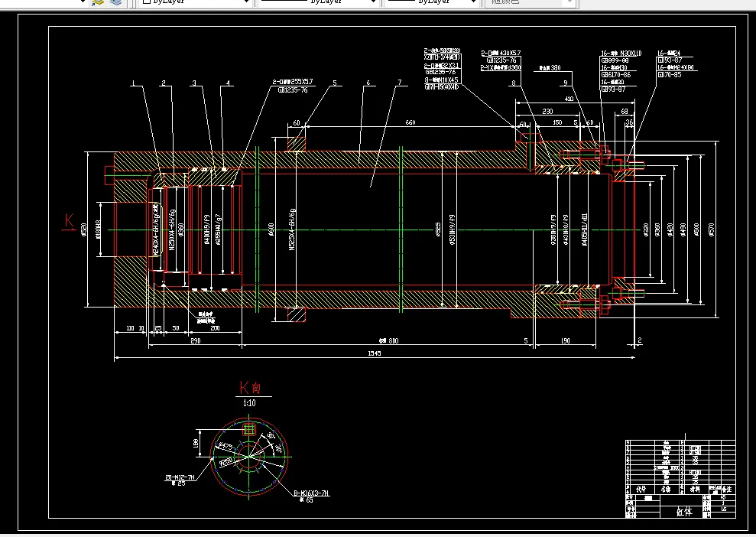Select the M525X4-6H/6g thread dimension
Viewport: 756px width, 537px height.
292,229
